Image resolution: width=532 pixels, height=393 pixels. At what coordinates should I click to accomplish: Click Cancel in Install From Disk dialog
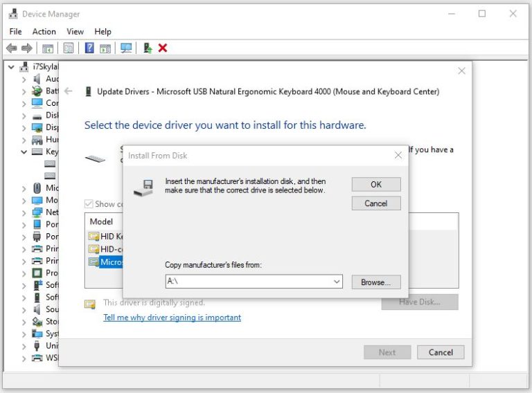tap(376, 203)
